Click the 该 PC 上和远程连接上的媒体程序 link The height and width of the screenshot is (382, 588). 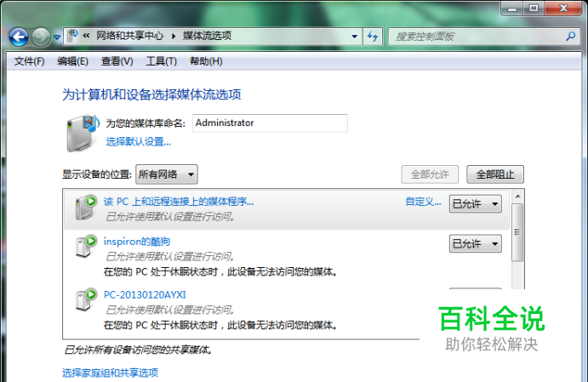tap(179, 202)
